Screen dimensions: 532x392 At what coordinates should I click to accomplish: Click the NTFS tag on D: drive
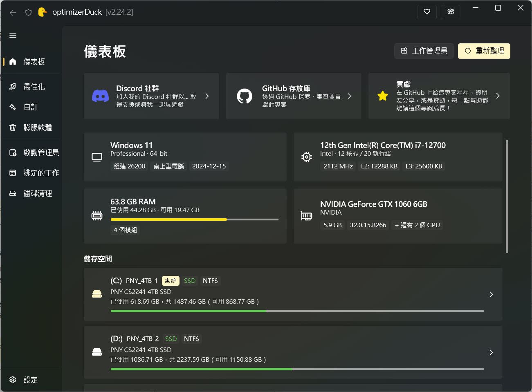191,339
